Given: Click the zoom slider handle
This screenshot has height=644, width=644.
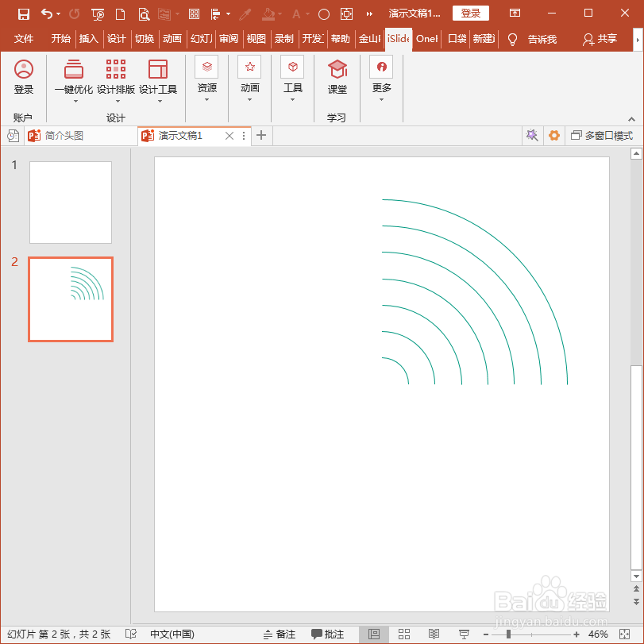Looking at the screenshot, I should click(508, 634).
